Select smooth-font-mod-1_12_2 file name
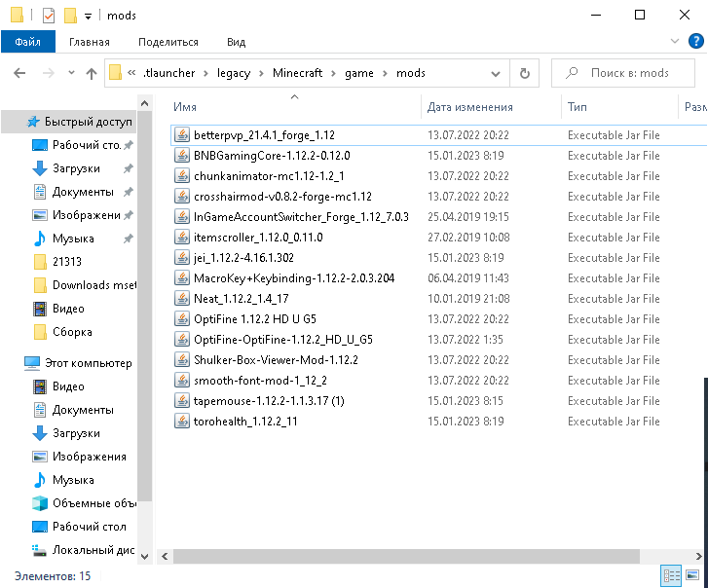The width and height of the screenshot is (708, 588). pos(260,381)
